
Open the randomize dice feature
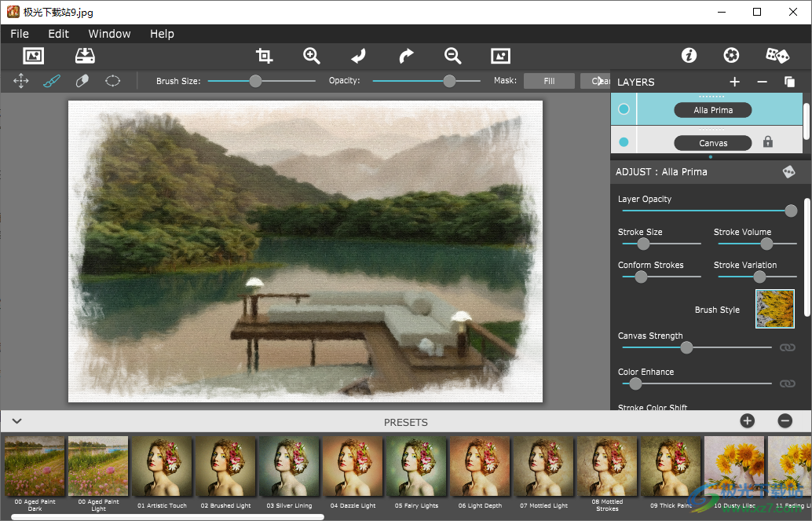(x=777, y=55)
